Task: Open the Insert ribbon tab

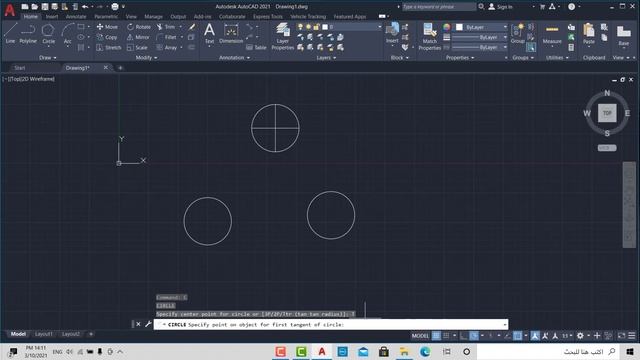Action: pyautogui.click(x=52, y=17)
